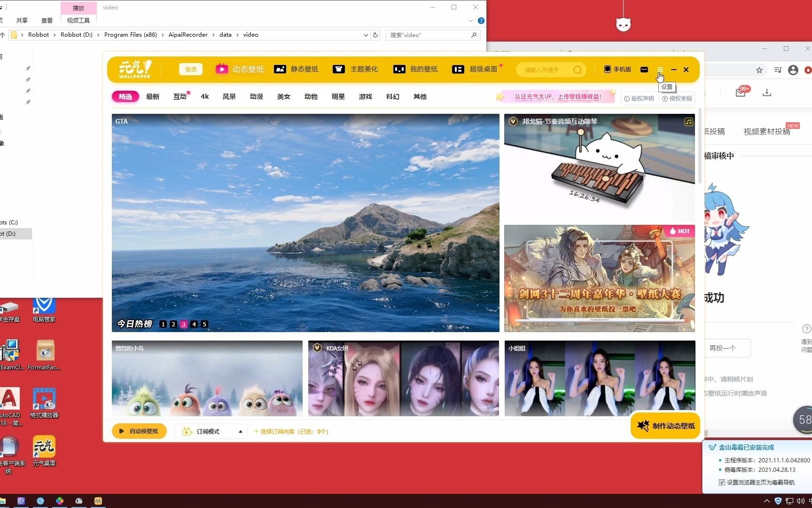The width and height of the screenshot is (812, 508).
Task: Select the 游戏 games category
Action: [366, 96]
